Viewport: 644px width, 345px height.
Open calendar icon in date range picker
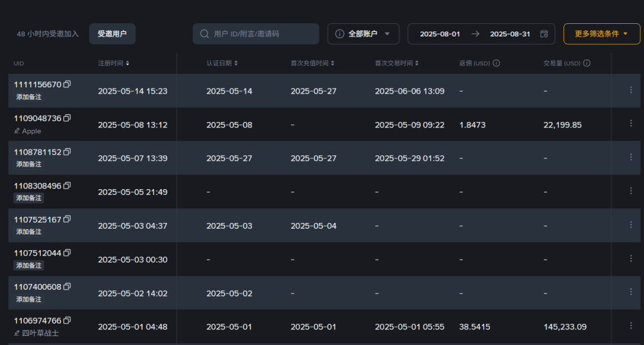544,34
